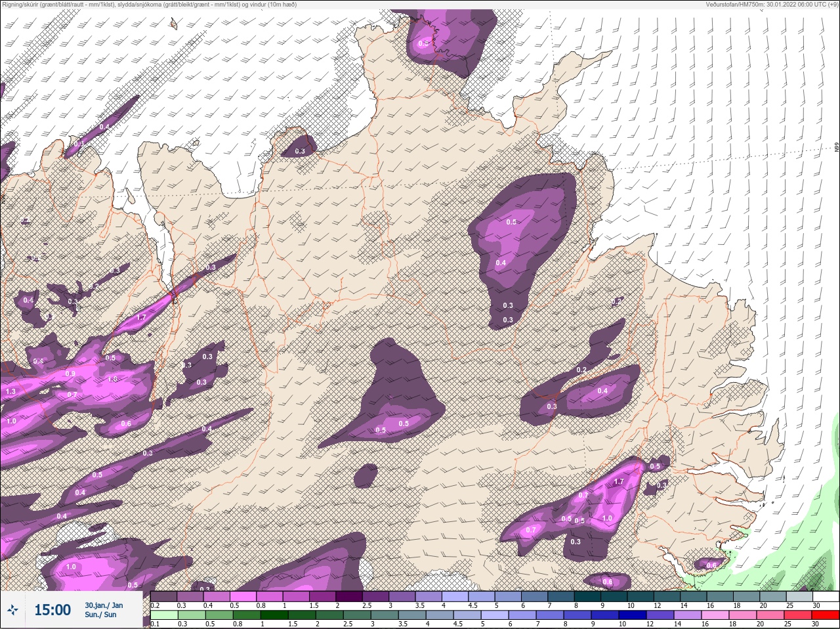Click the Sun./ Sun weekday label
Screen dimensions: 840x629
pyautogui.click(x=101, y=615)
